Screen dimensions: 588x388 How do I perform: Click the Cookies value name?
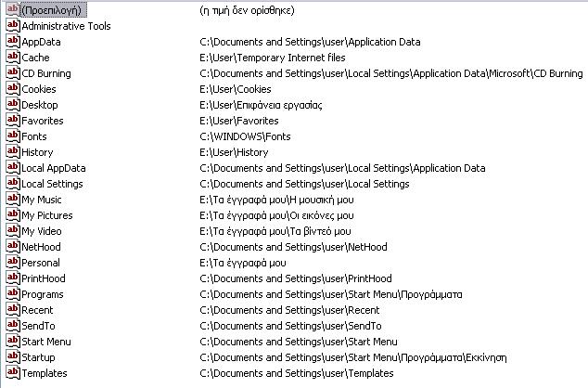[39, 89]
